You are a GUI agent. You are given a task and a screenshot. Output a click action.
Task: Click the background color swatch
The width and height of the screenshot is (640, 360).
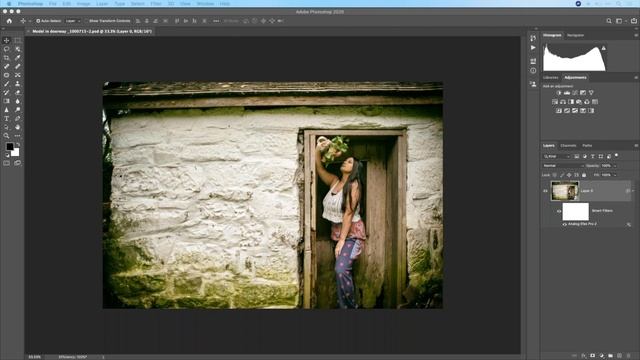tap(16, 153)
